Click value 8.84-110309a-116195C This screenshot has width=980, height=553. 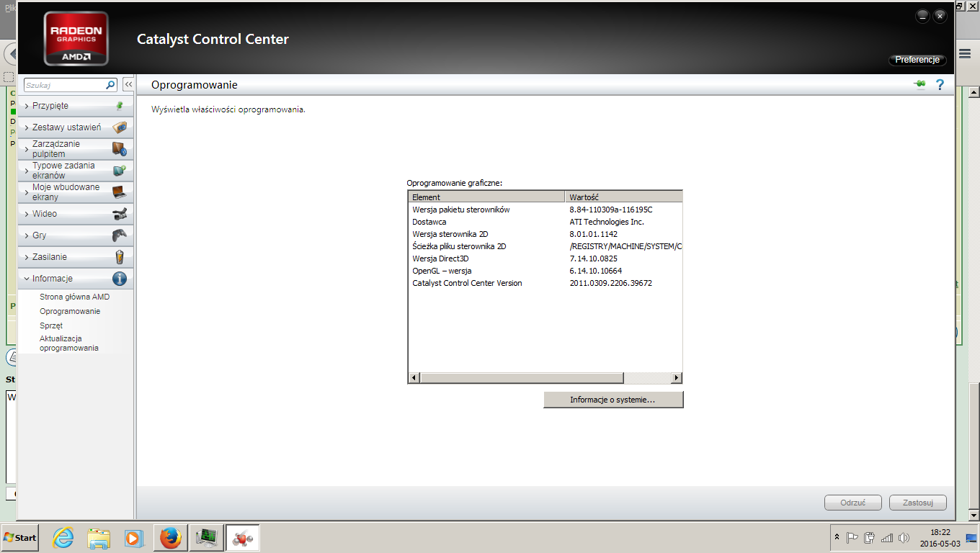[610, 210]
